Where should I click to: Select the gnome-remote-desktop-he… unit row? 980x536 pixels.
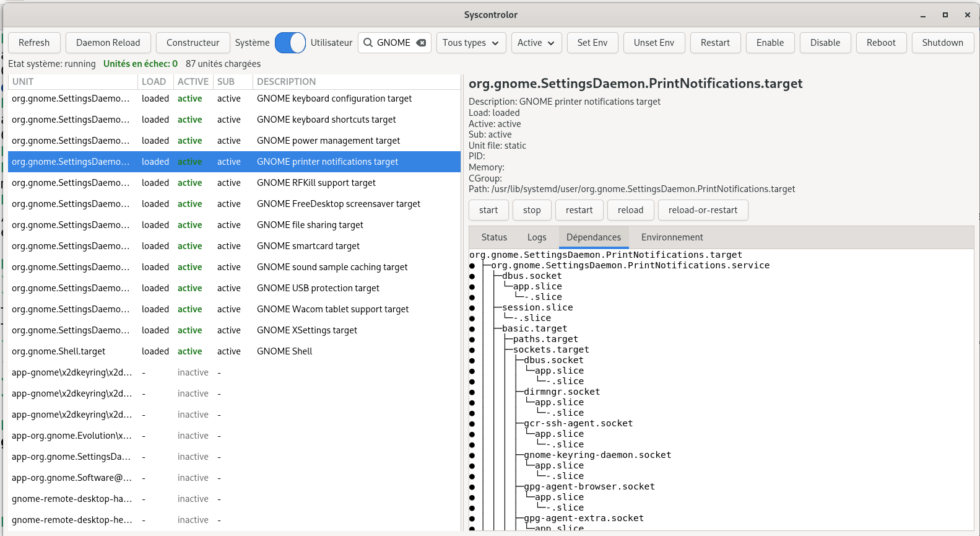234,520
